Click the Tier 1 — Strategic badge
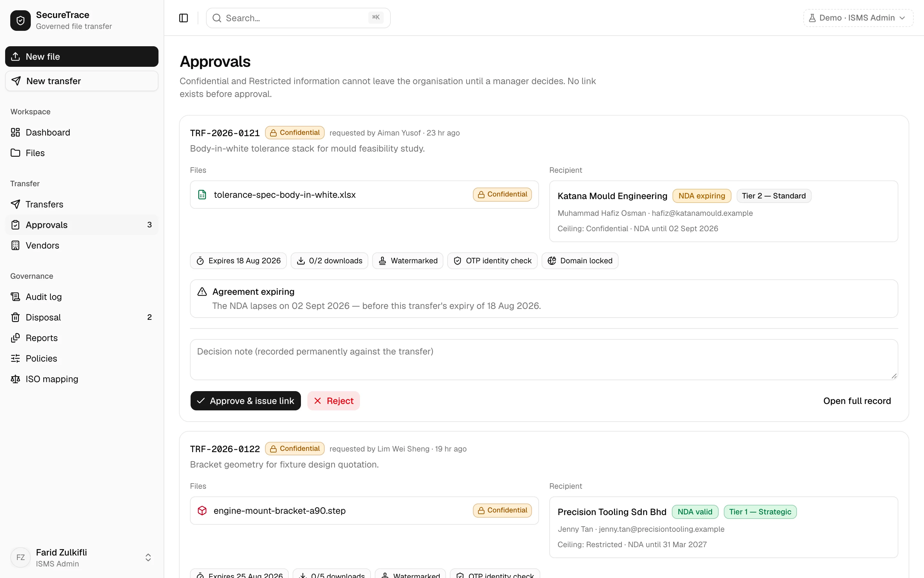 760,512
